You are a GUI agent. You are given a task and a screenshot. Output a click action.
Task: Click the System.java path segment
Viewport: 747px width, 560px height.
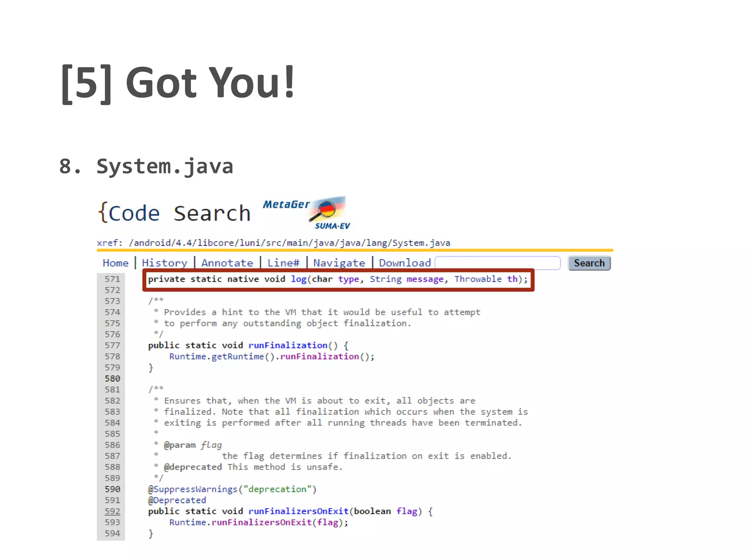pos(421,243)
